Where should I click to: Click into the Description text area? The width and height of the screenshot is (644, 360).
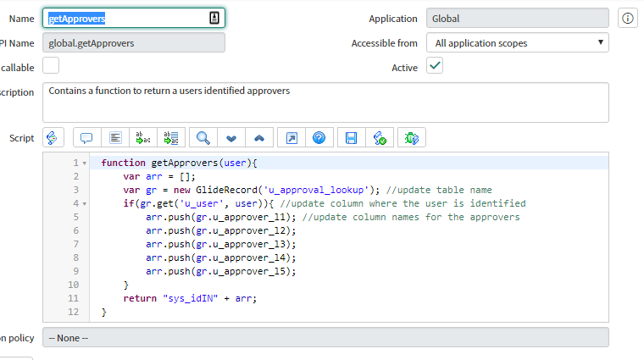point(325,102)
